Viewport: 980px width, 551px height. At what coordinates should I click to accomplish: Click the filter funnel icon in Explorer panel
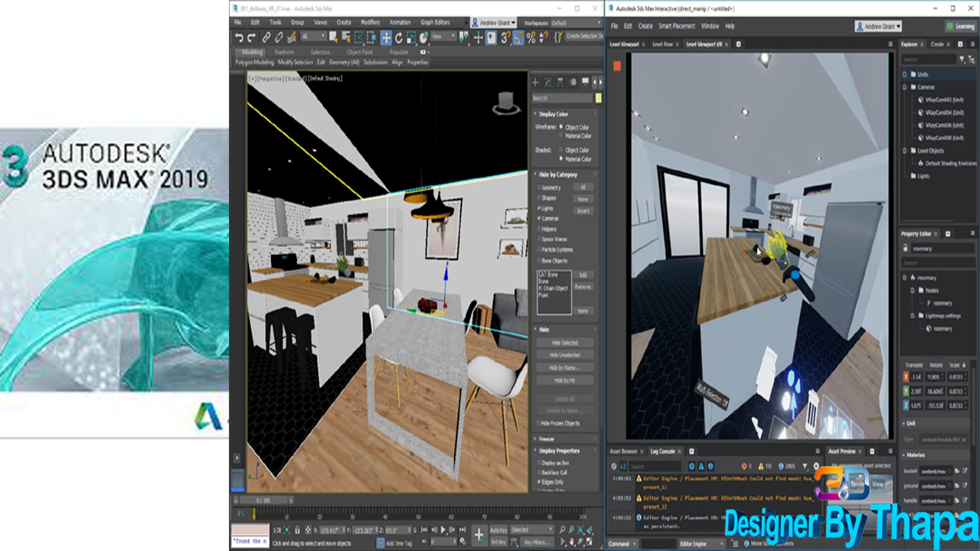[962, 59]
